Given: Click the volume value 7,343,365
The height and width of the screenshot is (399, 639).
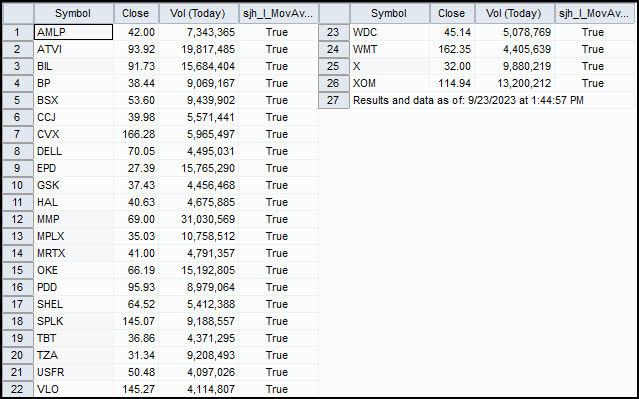Looking at the screenshot, I should point(211,32).
